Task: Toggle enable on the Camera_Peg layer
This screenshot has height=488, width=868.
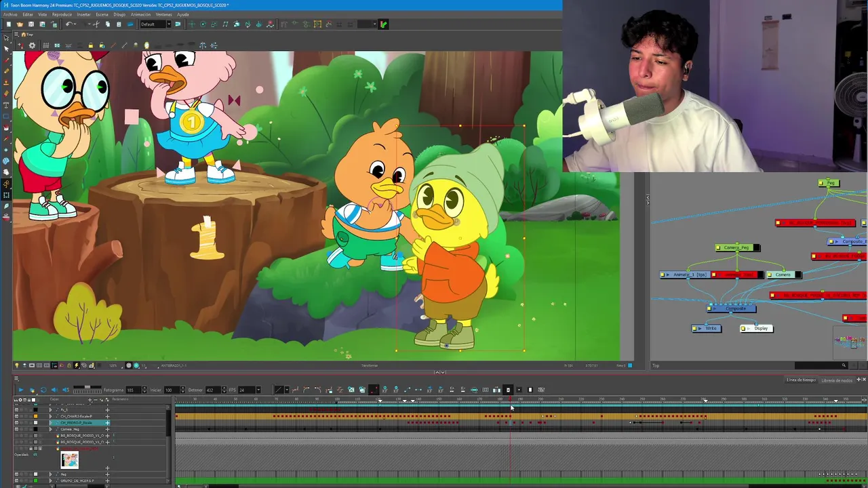Action: (x=16, y=429)
